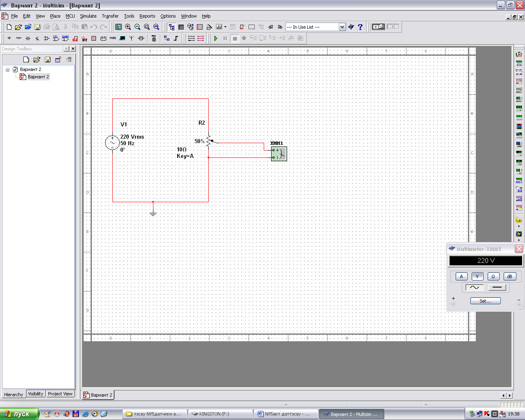Click the New file icon in main toolbar
Image resolution: width=525 pixels, height=420 pixels.
click(x=9, y=27)
